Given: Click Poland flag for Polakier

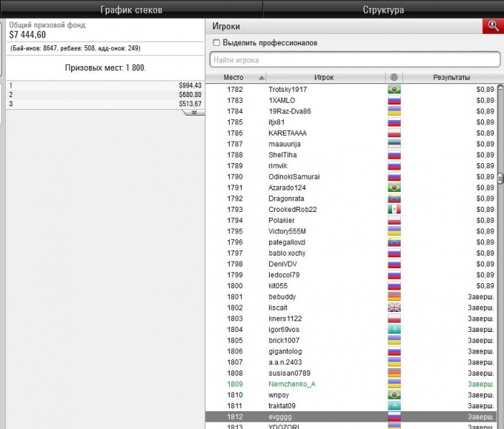Looking at the screenshot, I should click(394, 221).
